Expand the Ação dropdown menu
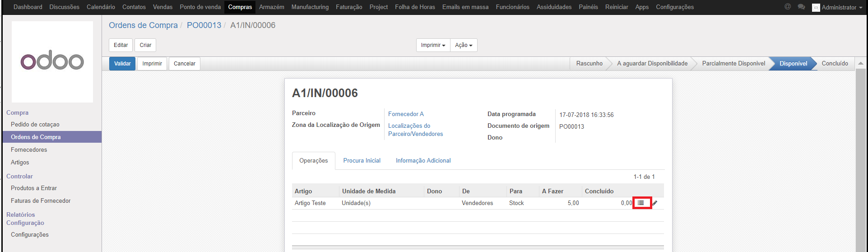Viewport: 868px width, 252px height. [464, 45]
